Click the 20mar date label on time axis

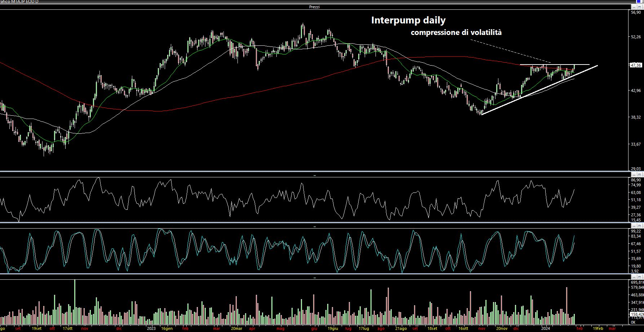click(x=236, y=328)
